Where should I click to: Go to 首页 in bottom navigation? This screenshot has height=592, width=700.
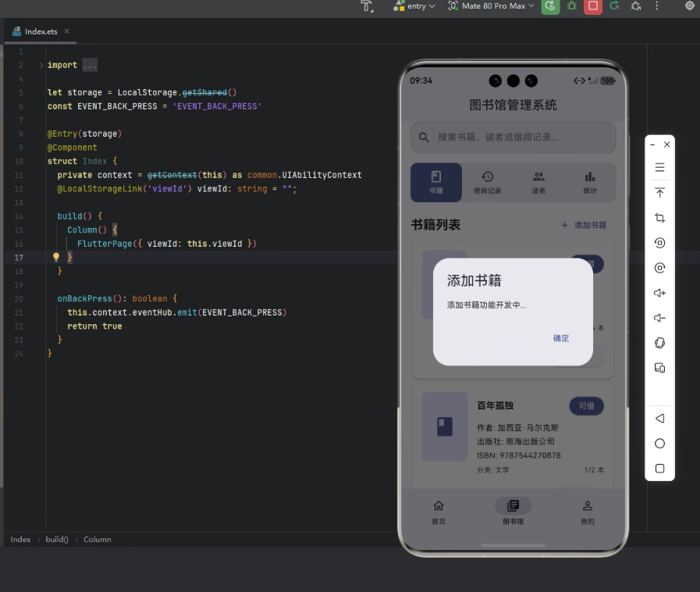(x=439, y=512)
